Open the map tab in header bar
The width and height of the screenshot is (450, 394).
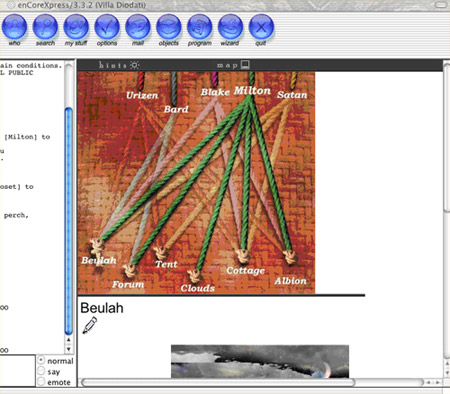(233, 65)
